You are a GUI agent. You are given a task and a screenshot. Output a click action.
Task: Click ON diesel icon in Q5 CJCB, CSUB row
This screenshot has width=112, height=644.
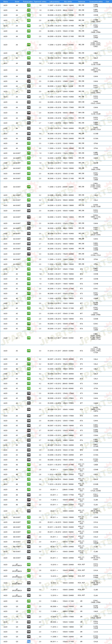pos(29,627)
